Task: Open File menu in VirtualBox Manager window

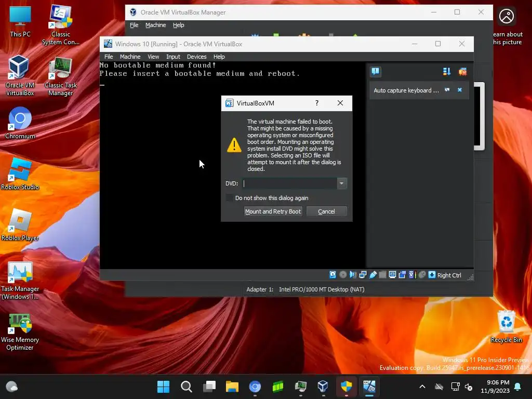Action: pos(134,25)
